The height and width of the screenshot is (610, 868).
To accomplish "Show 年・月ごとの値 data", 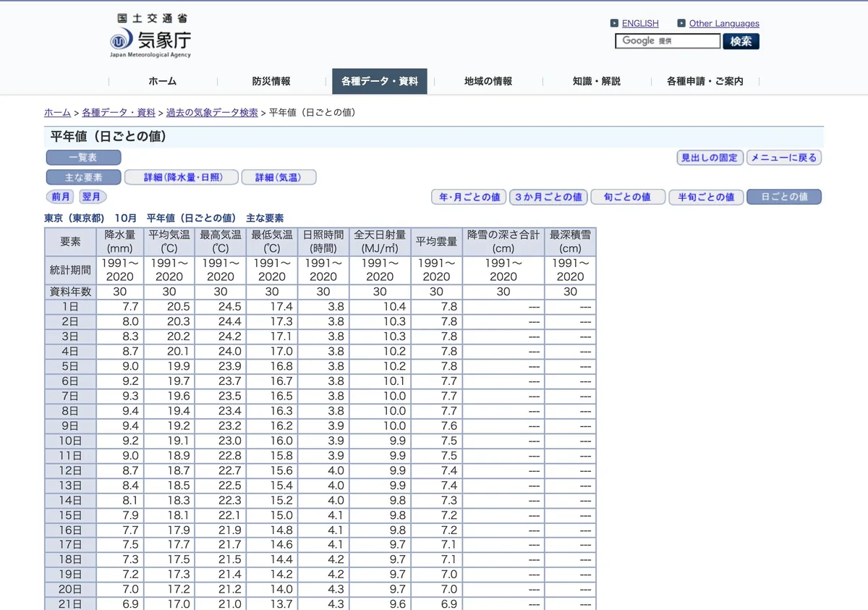I will tap(469, 197).
